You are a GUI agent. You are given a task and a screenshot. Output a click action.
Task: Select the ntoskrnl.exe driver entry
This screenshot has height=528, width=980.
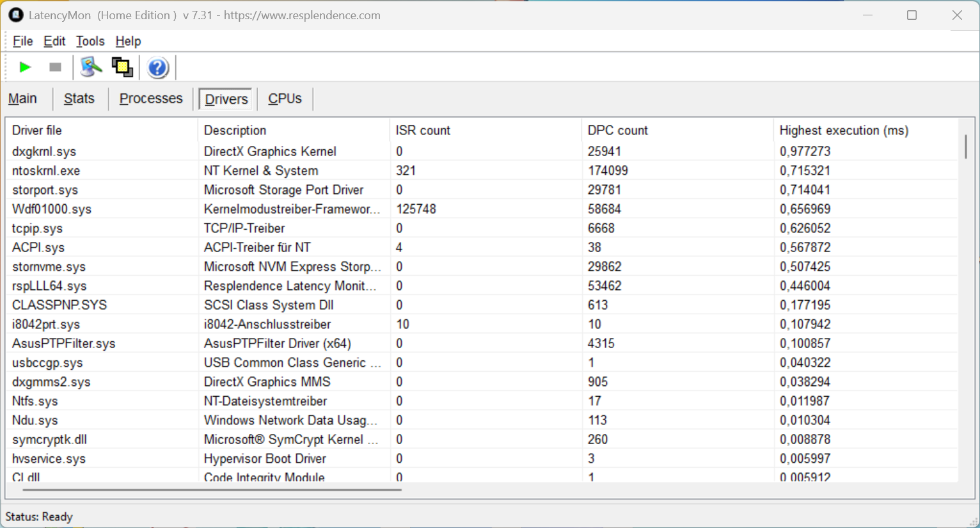[x=482, y=171]
